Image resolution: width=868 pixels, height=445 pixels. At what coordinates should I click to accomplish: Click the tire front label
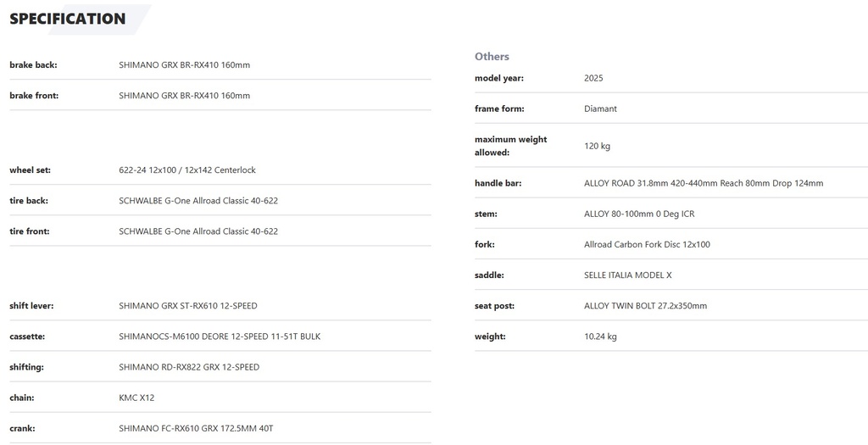(x=30, y=231)
